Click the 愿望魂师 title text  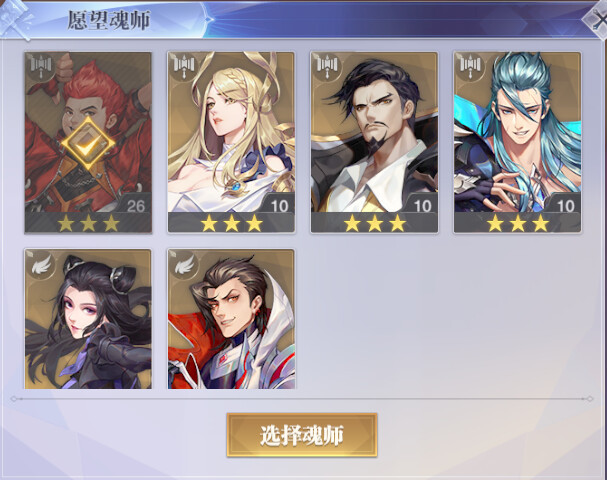tap(109, 21)
